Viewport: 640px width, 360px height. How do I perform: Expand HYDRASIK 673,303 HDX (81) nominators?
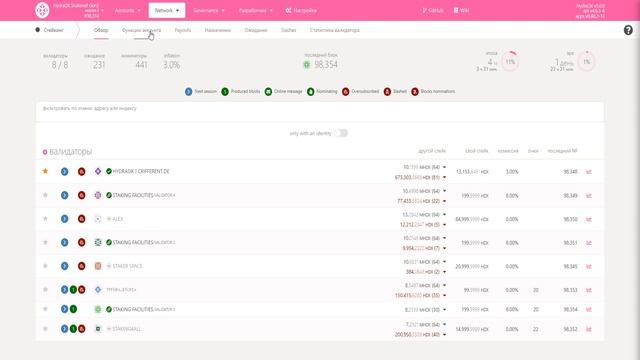444,177
